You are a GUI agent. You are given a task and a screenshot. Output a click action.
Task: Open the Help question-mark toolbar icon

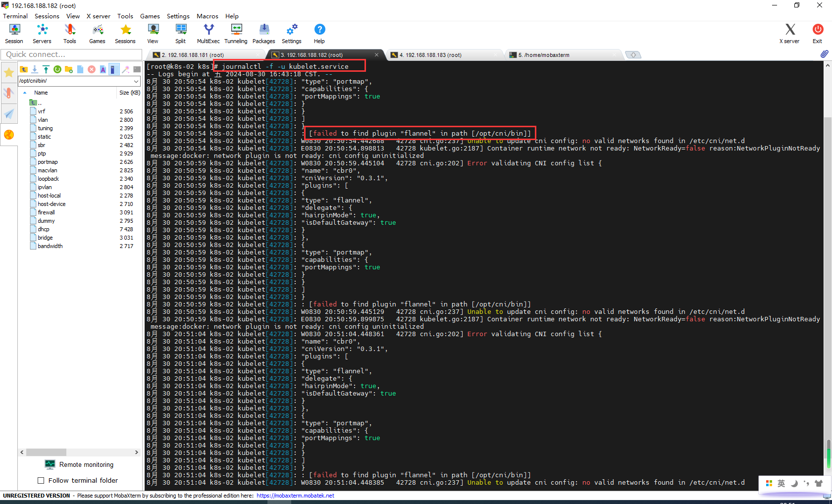click(319, 34)
